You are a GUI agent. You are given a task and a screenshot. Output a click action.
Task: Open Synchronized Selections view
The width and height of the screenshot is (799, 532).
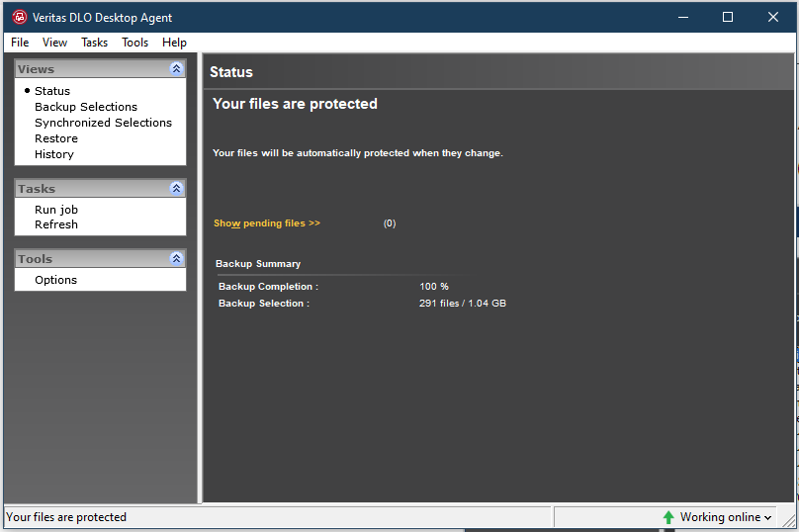click(103, 123)
